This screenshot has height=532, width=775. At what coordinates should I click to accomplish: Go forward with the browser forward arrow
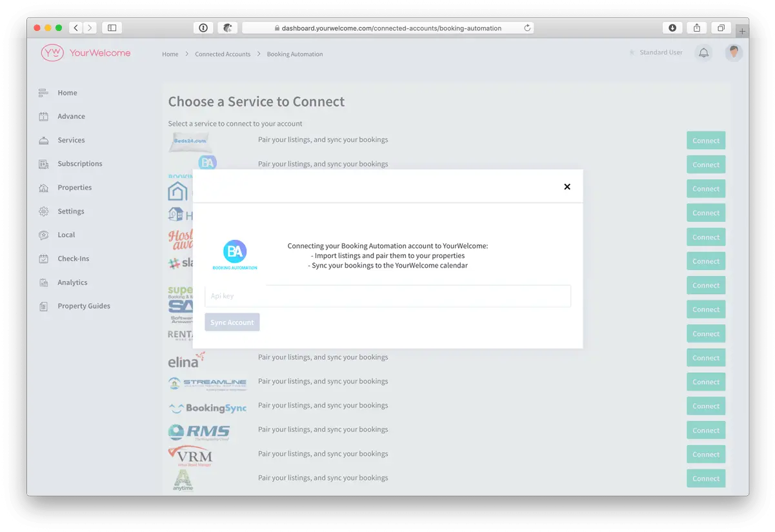pyautogui.click(x=90, y=28)
